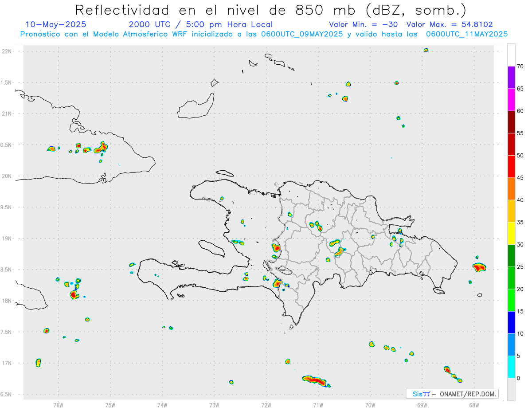Click the longitude label '76W'

pos(58,405)
